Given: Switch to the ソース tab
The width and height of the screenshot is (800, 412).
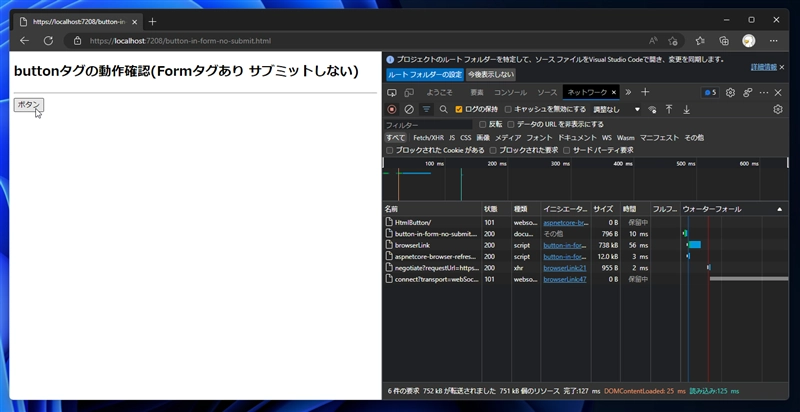Looking at the screenshot, I should click(x=547, y=92).
